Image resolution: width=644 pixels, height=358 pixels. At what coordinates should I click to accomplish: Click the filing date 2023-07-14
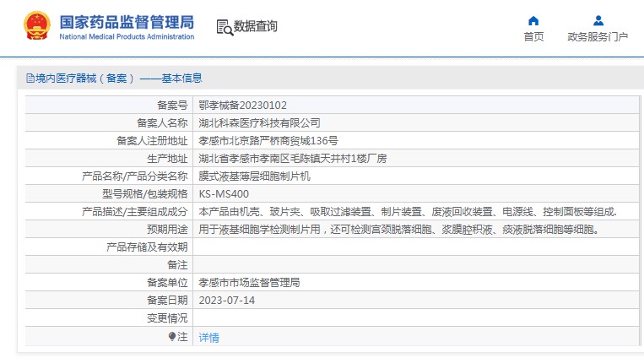pyautogui.click(x=226, y=301)
